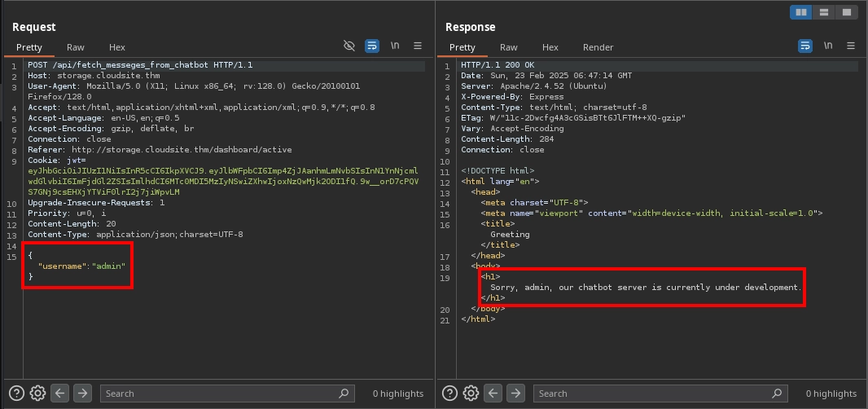The width and height of the screenshot is (868, 409).
Task: Click the Response Hex tab
Action: click(x=550, y=47)
